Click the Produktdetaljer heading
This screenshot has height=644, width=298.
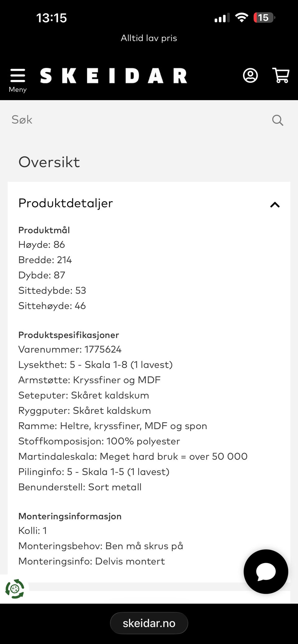point(65,203)
